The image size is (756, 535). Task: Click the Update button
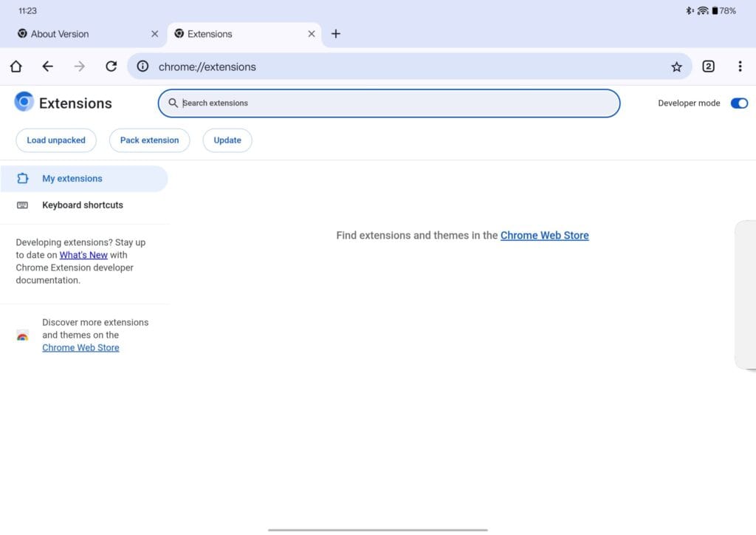point(227,140)
